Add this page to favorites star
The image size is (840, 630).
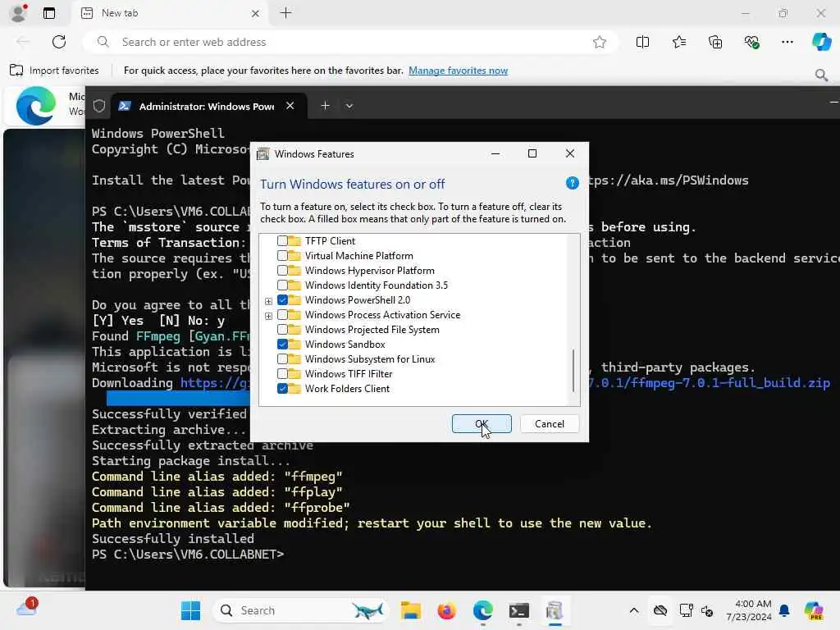click(x=600, y=42)
